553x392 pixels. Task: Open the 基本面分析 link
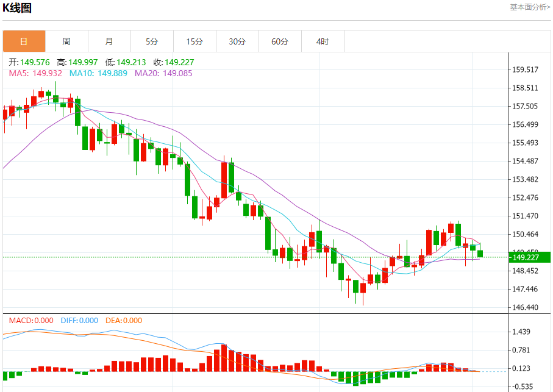click(x=530, y=7)
